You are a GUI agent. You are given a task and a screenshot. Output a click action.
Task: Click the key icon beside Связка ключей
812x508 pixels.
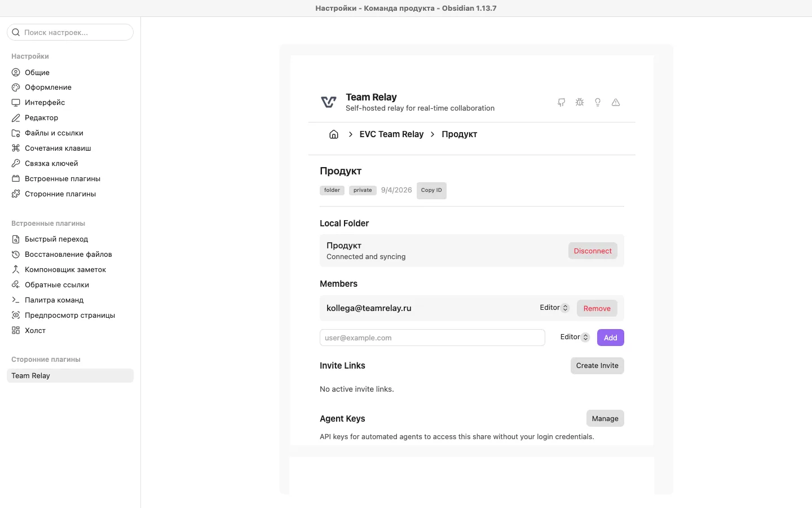click(x=16, y=164)
